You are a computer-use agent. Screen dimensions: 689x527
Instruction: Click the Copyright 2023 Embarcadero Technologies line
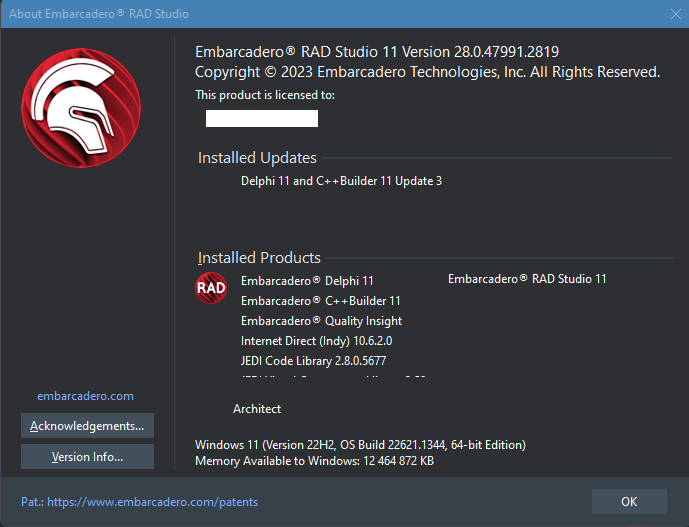(427, 72)
